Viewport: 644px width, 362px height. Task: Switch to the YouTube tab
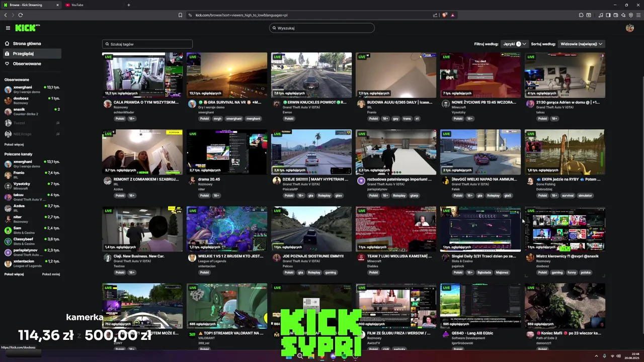point(93,5)
